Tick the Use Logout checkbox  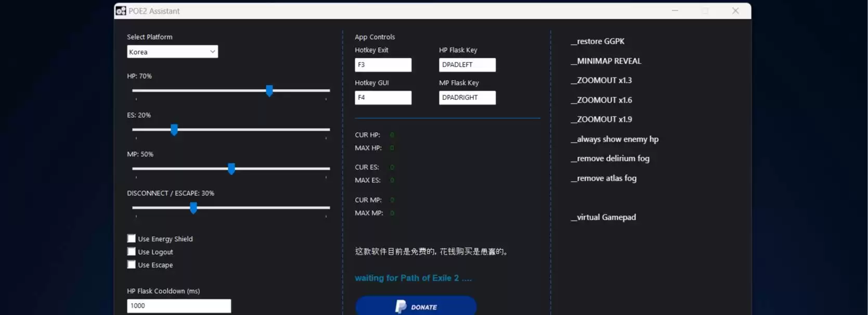tap(132, 251)
